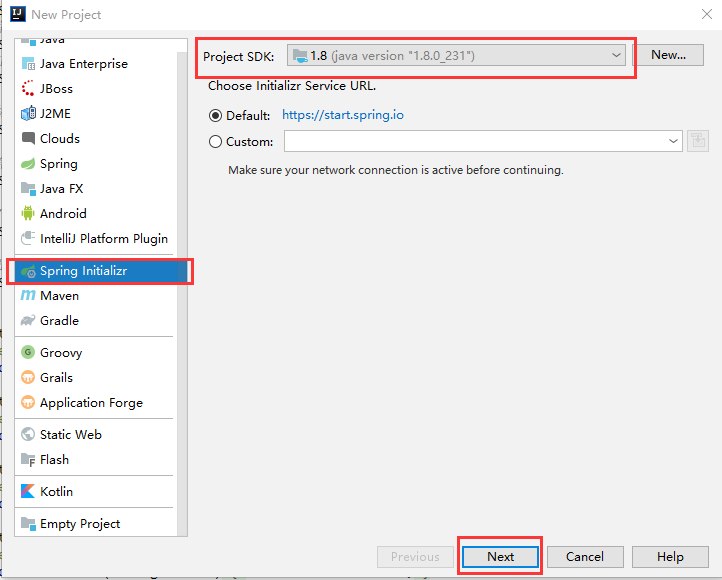Click the Groovy G icon
Screen dimensions: 722x580
pyautogui.click(x=28, y=352)
